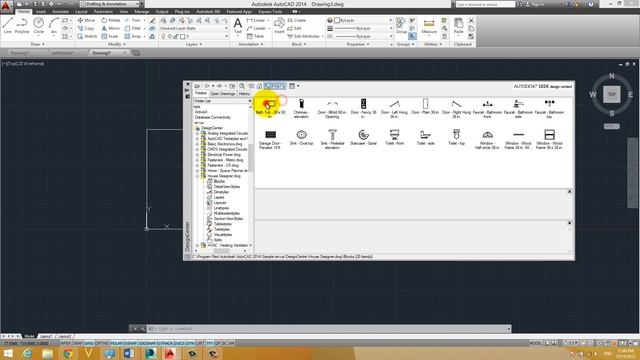Expand the Layers panel flyout

[194, 44]
